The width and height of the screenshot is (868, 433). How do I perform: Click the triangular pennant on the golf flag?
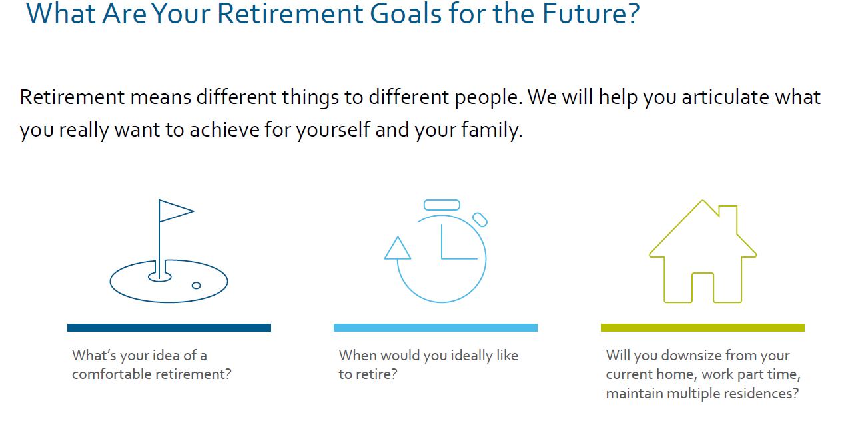tap(175, 211)
